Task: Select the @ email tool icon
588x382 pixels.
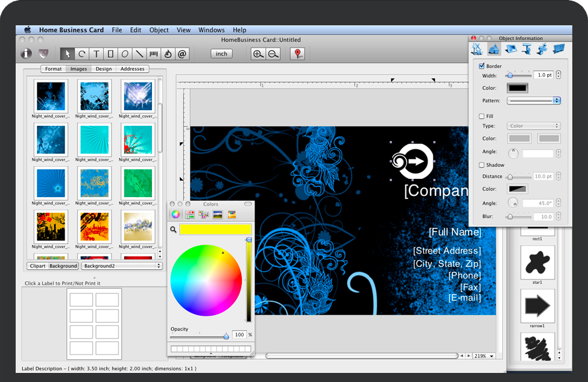Action: coord(182,54)
